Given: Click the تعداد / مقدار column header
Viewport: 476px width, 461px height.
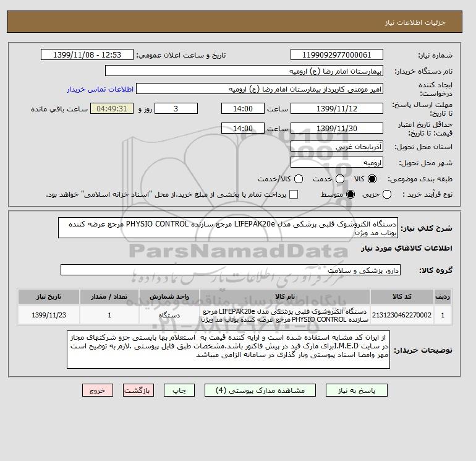Looking at the screenshot, I should coord(109,296).
